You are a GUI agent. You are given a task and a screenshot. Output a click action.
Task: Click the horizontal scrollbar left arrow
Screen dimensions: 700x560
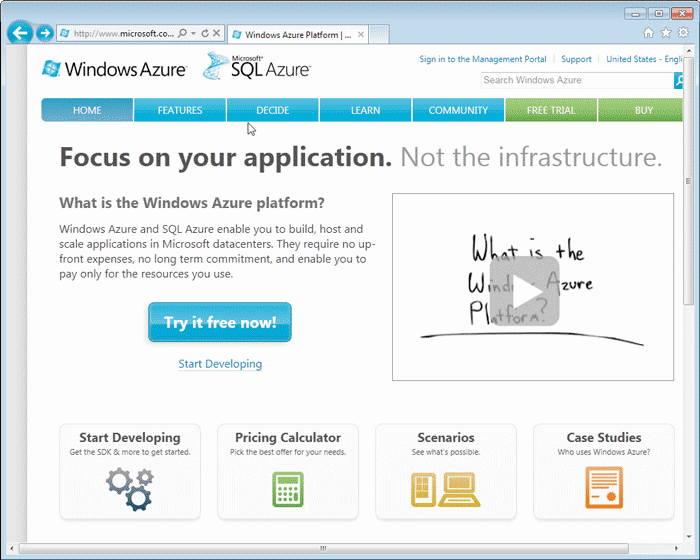point(12,548)
